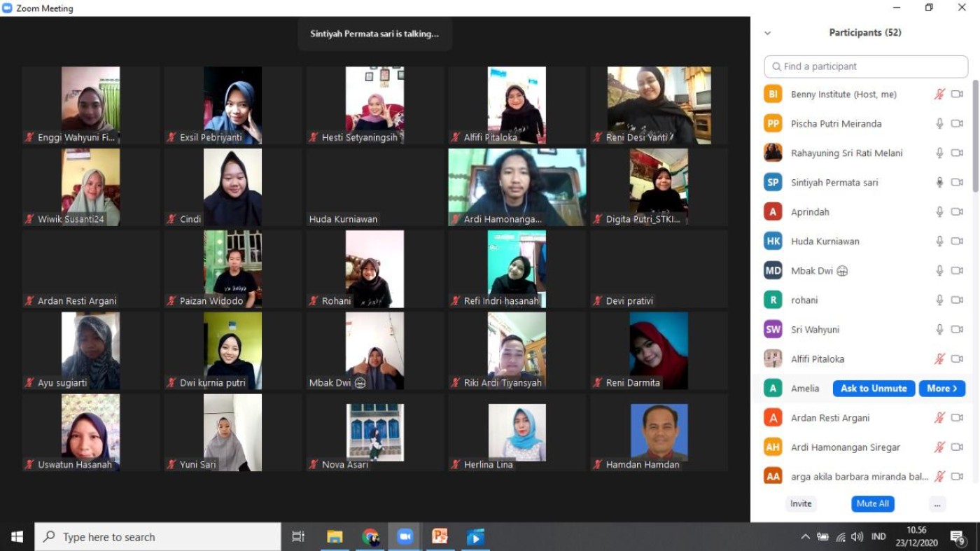980x551 pixels.
Task: Click Sintiyah Permata sari's active microphone icon
Action: (940, 183)
